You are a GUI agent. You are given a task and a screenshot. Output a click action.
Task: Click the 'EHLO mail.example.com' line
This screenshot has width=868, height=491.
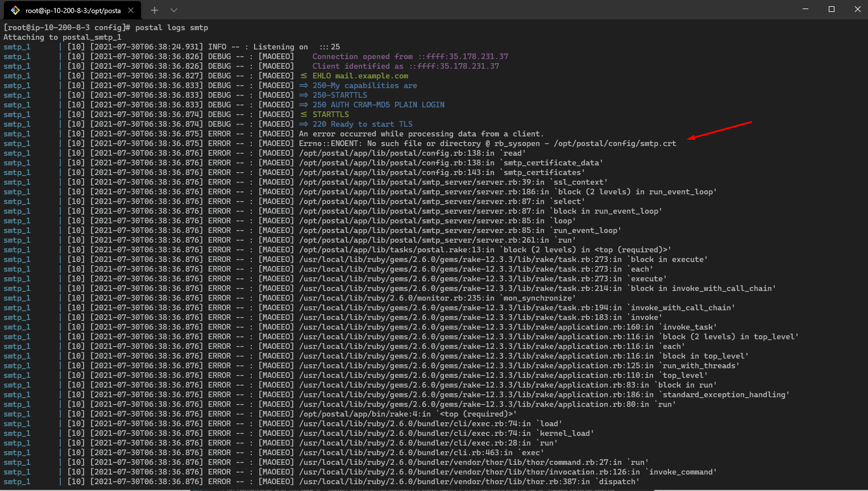tap(360, 76)
